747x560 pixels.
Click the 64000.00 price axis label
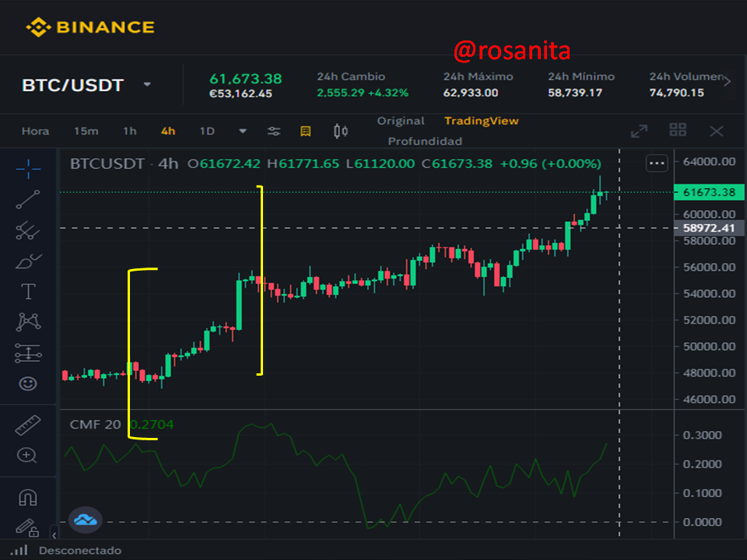tap(710, 162)
